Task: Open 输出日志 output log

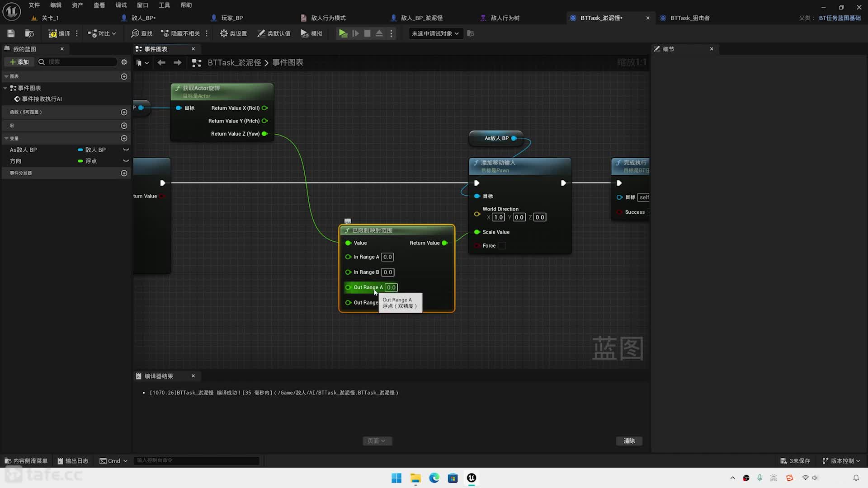Action: tap(73, 461)
